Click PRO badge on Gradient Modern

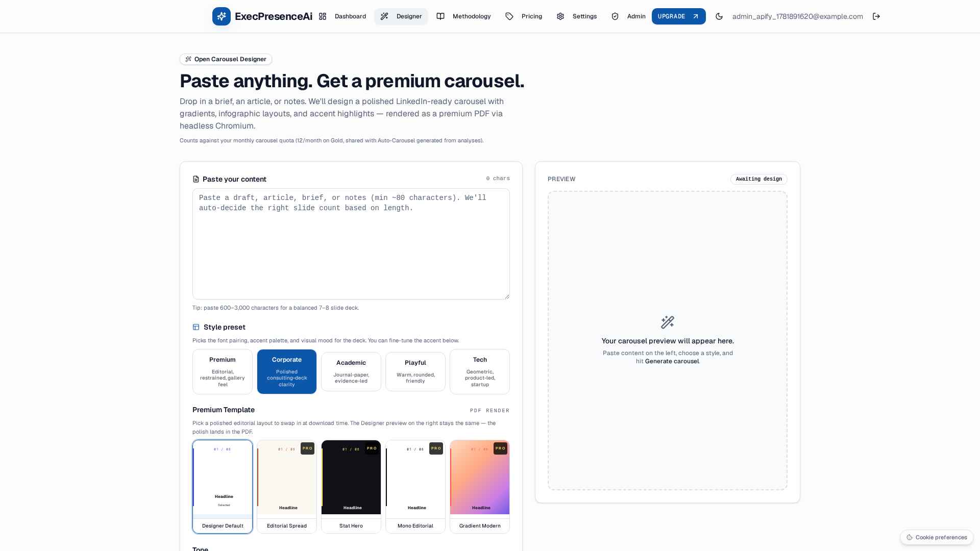click(x=500, y=448)
